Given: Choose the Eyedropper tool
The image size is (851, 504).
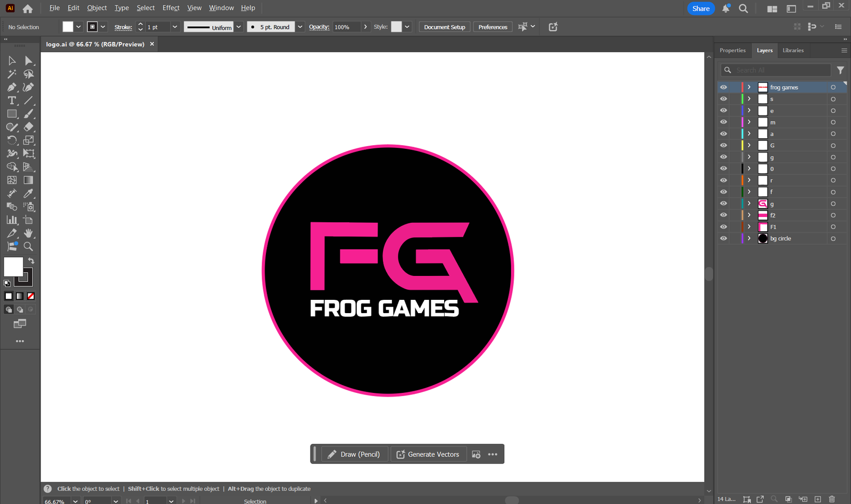Looking at the screenshot, I should 29,194.
